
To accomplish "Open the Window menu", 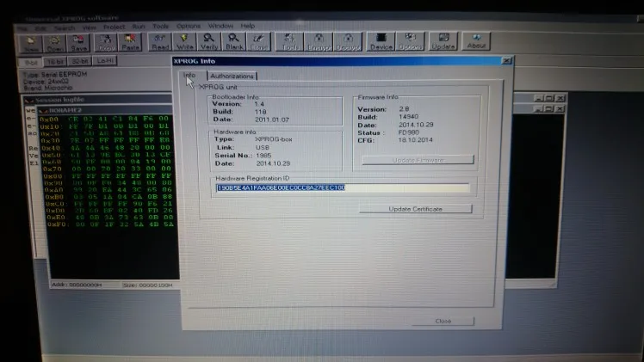I will pyautogui.click(x=220, y=26).
